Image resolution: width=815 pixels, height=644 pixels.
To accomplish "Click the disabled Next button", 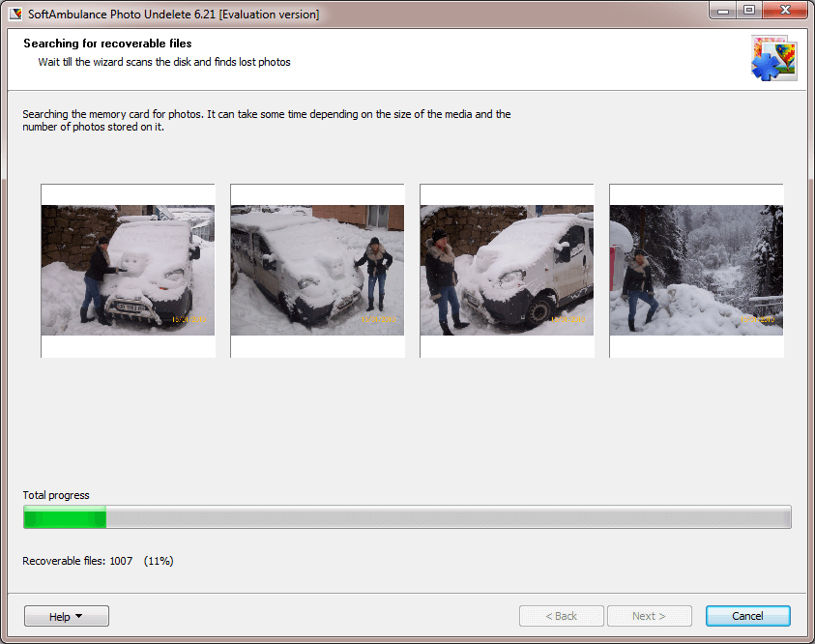I will 649,616.
